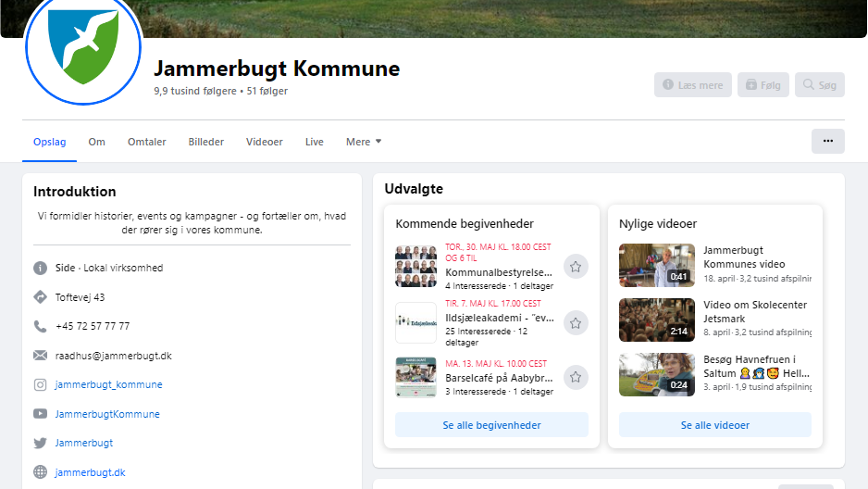The width and height of the screenshot is (868, 489).
Task: Click the 9,9 tusind følgere text
Action: [x=195, y=91]
